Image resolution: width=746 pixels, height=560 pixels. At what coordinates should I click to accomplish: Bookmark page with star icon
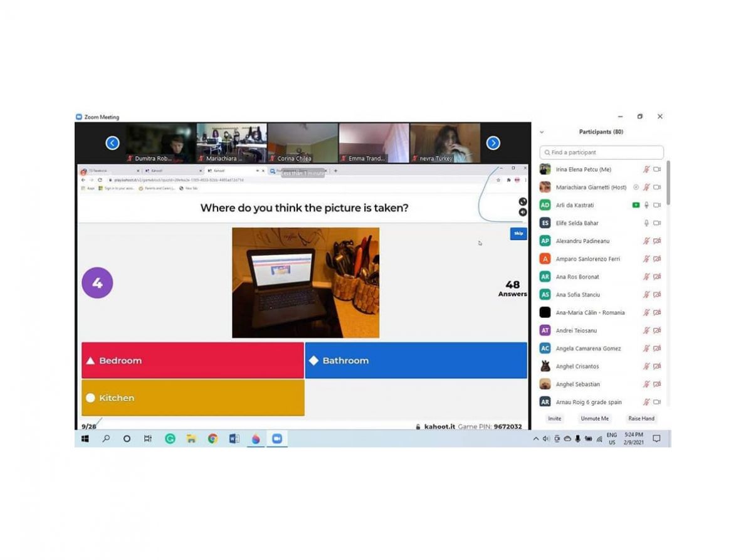click(x=498, y=180)
